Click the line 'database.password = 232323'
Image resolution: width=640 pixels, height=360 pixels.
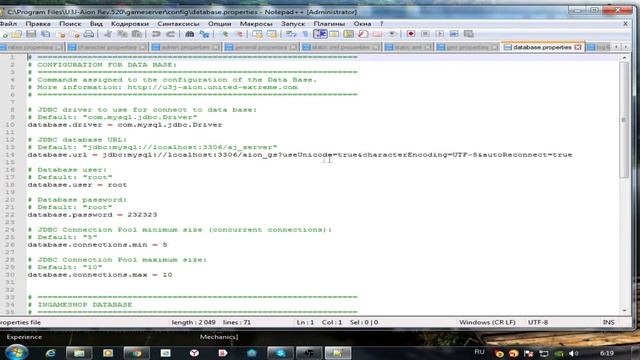pyautogui.click(x=92, y=215)
